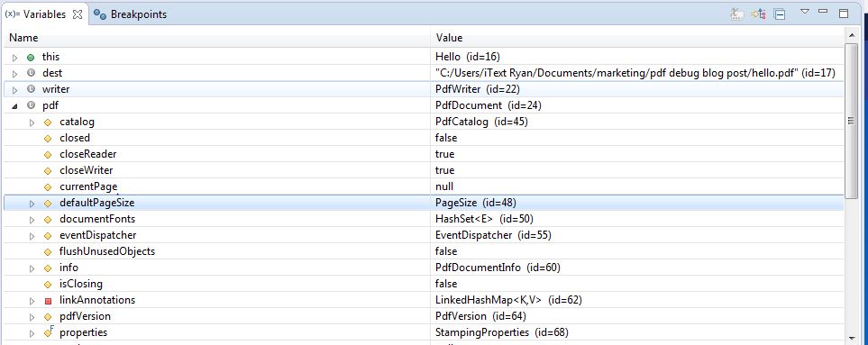Screen dimensions: 868x345
Task: Click diamond icon beside 'closeWriter'
Action: tap(48, 171)
